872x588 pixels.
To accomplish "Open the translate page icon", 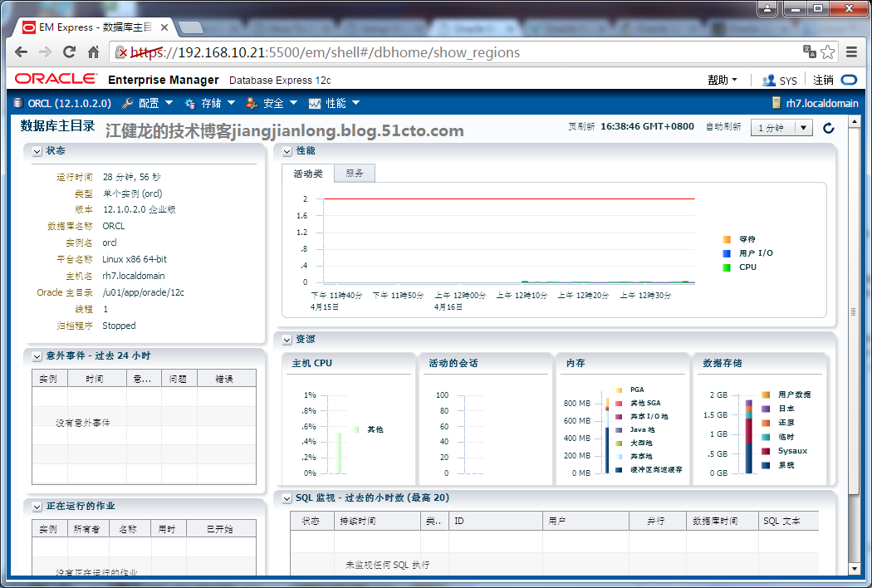I will [810, 51].
